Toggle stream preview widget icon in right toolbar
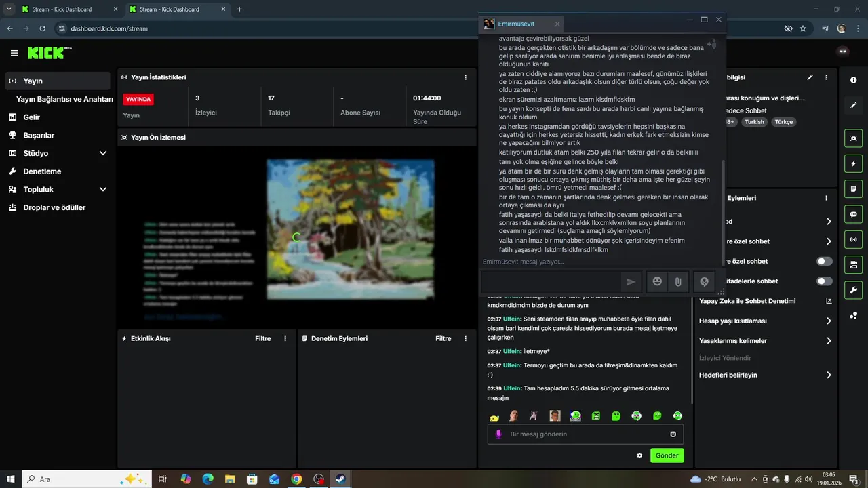Viewport: 868px width, 488px height. coord(853,138)
